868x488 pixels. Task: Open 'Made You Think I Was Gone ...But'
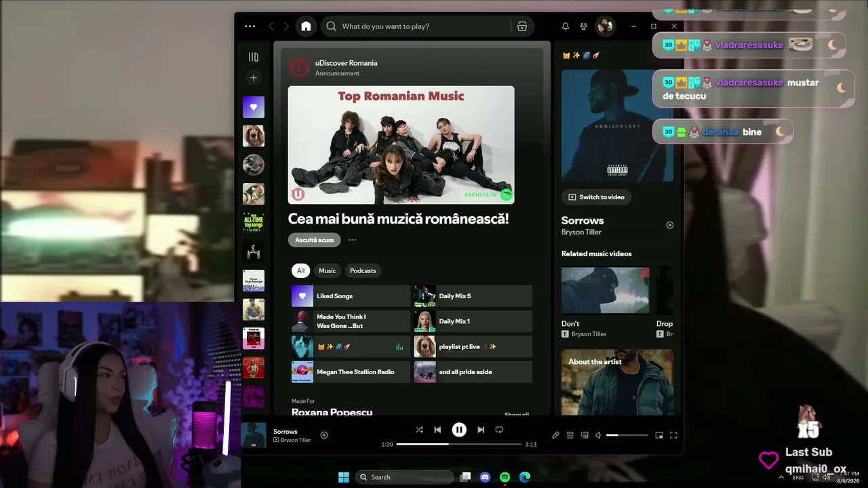(x=351, y=321)
